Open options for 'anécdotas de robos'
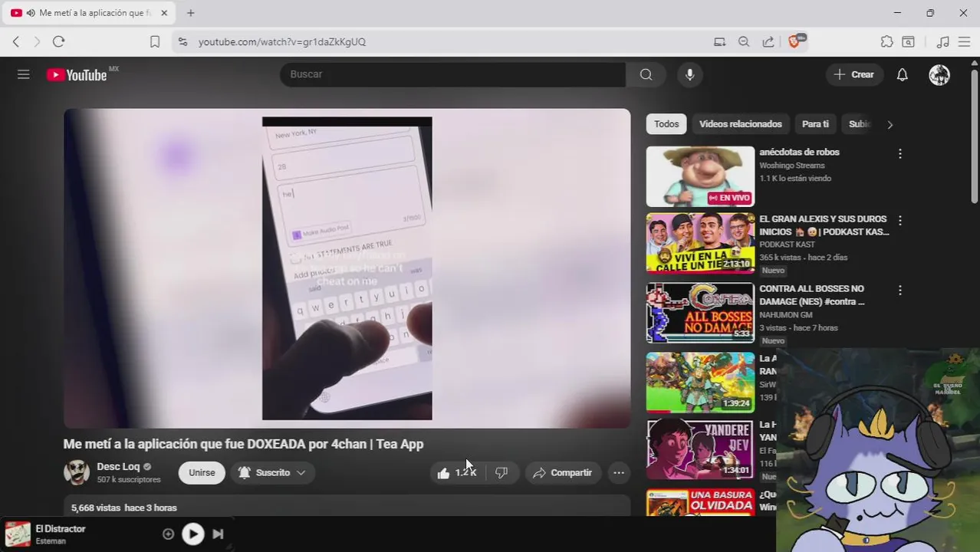Screen dimensions: 980x552 point(900,154)
